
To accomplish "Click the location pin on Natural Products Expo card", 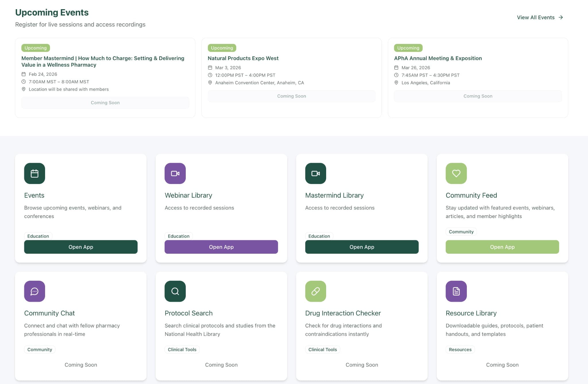I will (x=211, y=83).
